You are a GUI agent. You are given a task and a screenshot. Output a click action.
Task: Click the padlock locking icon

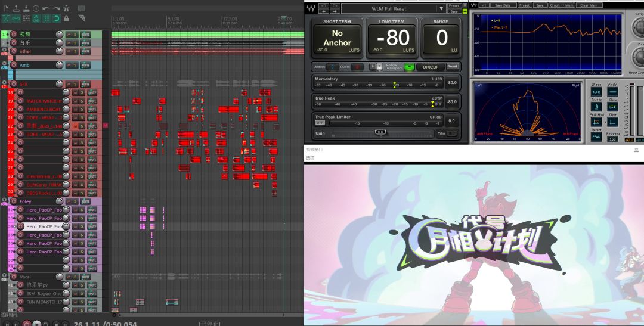pyautogui.click(x=67, y=18)
